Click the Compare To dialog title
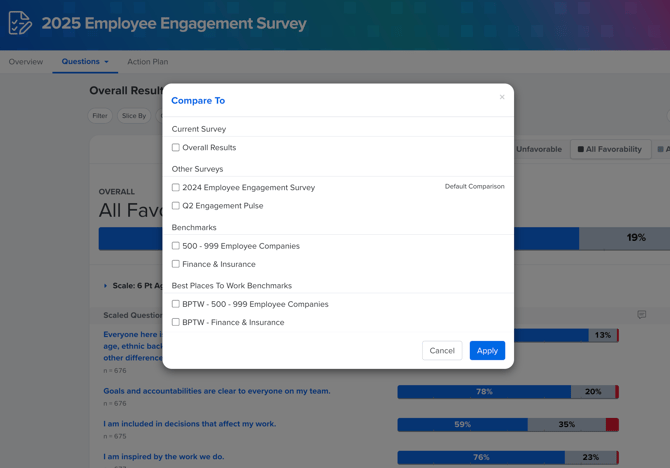Viewport: 670px width, 468px height. point(198,100)
